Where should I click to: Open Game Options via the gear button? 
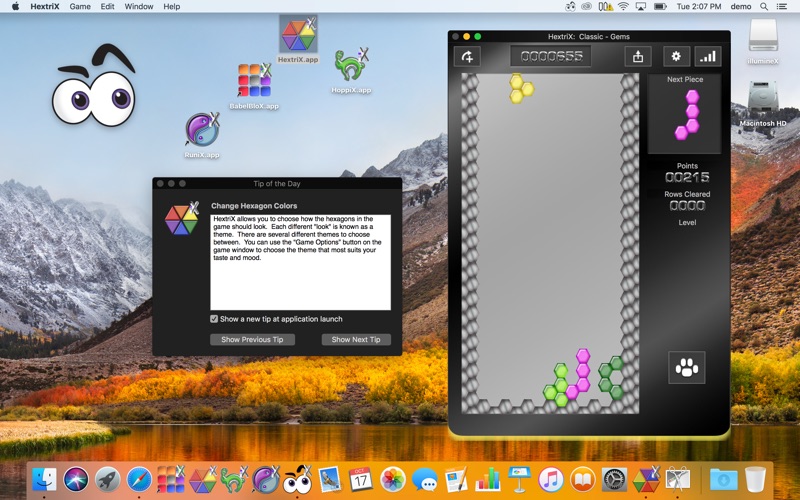(676, 56)
